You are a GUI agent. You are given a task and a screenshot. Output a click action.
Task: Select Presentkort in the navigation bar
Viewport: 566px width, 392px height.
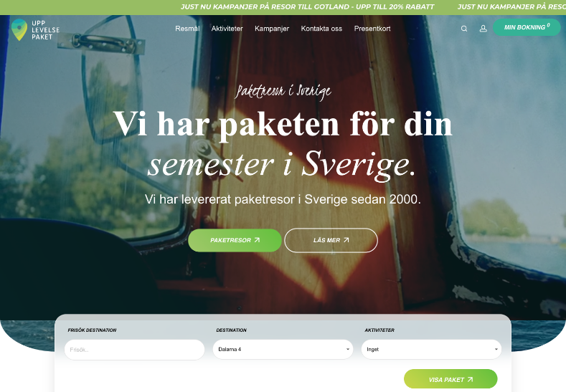[x=372, y=29]
